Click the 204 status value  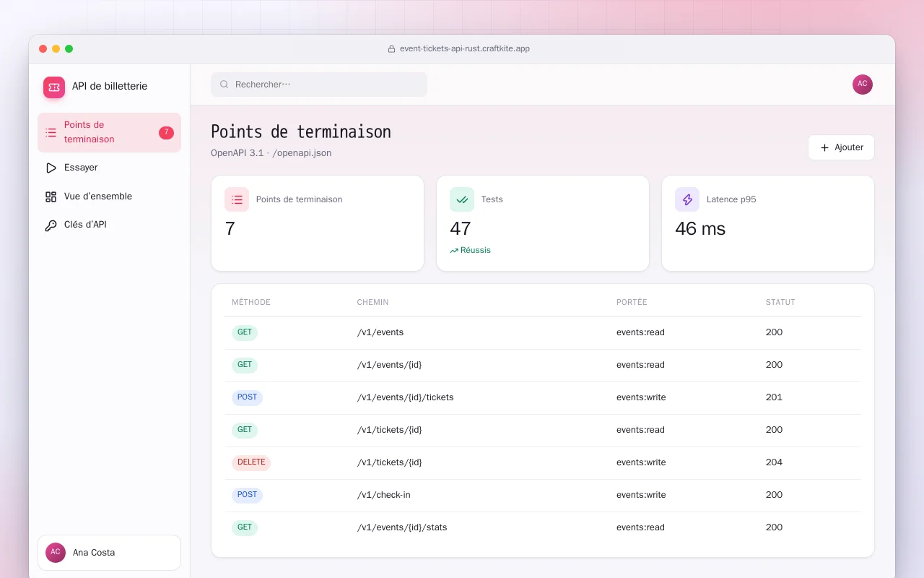(774, 462)
